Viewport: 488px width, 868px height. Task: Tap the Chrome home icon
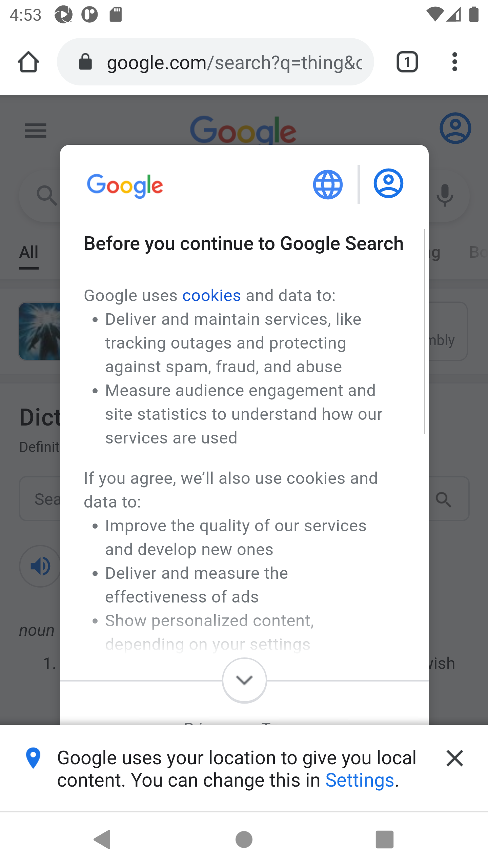click(28, 62)
